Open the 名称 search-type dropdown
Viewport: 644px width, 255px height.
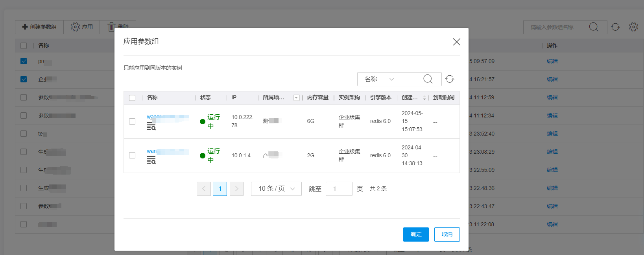click(379, 79)
